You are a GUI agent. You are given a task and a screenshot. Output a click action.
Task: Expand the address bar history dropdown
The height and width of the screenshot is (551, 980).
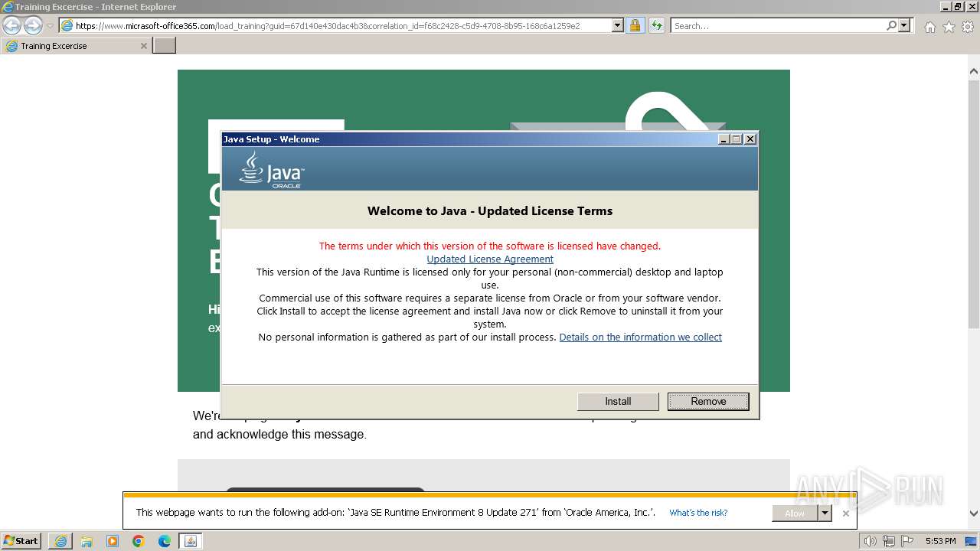(x=618, y=25)
